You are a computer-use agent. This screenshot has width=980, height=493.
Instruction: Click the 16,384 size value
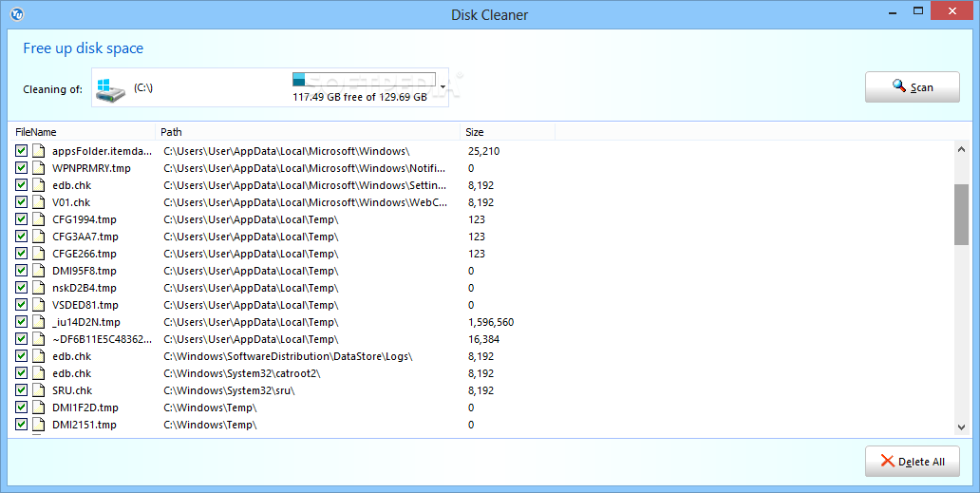(483, 339)
